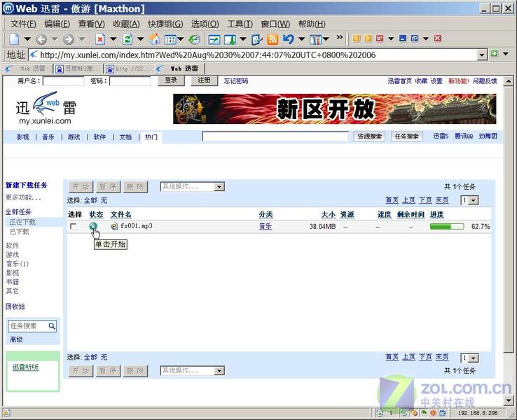This screenshot has width=517, height=420.
Task: Open the New page dropdown arrow
Action: point(27,39)
